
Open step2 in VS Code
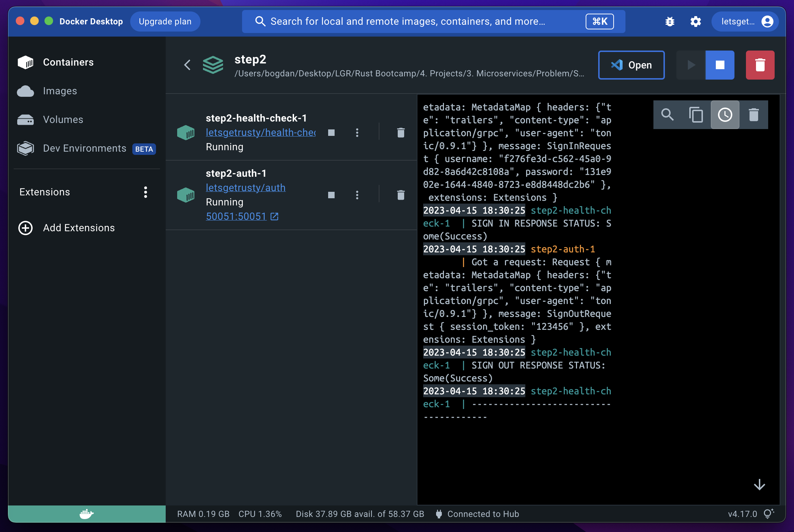(x=631, y=65)
